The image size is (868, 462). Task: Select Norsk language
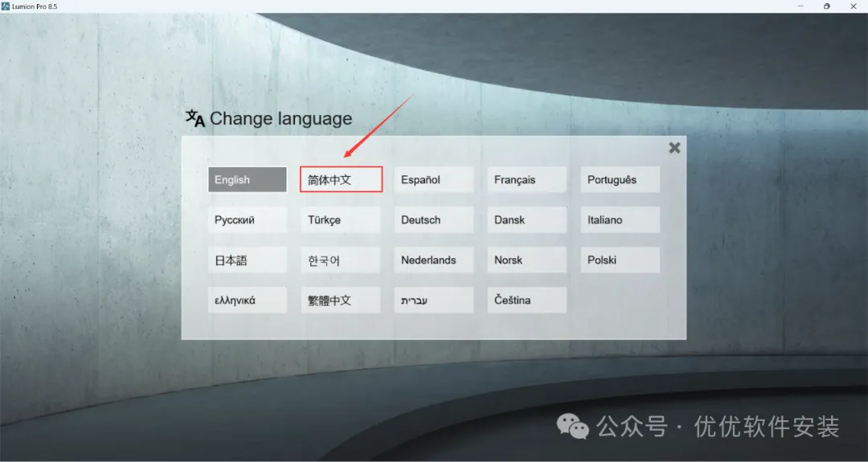527,260
